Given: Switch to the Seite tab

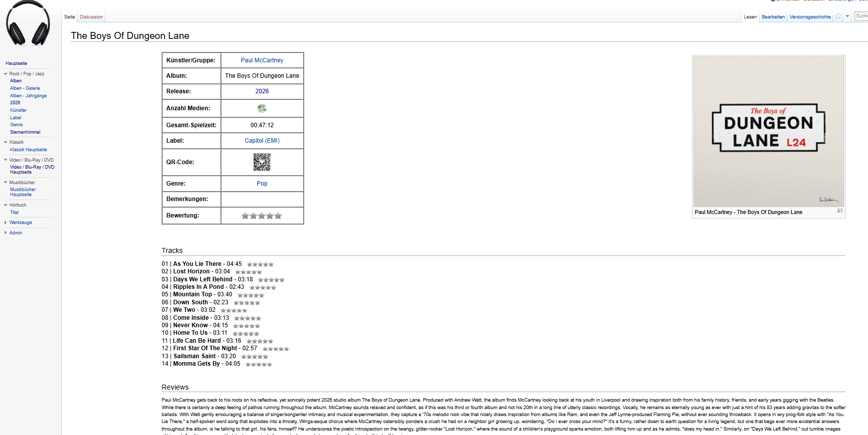Looking at the screenshot, I should 69,17.
